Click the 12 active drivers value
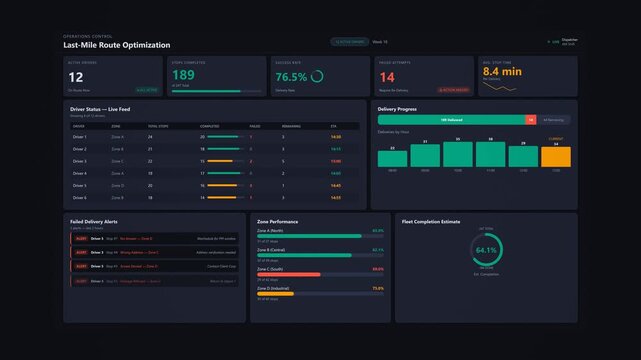The image size is (641, 360). pyautogui.click(x=76, y=77)
